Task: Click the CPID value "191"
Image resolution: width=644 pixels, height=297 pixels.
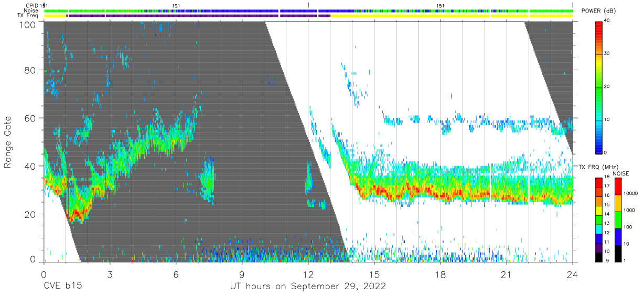Action: pyautogui.click(x=176, y=6)
